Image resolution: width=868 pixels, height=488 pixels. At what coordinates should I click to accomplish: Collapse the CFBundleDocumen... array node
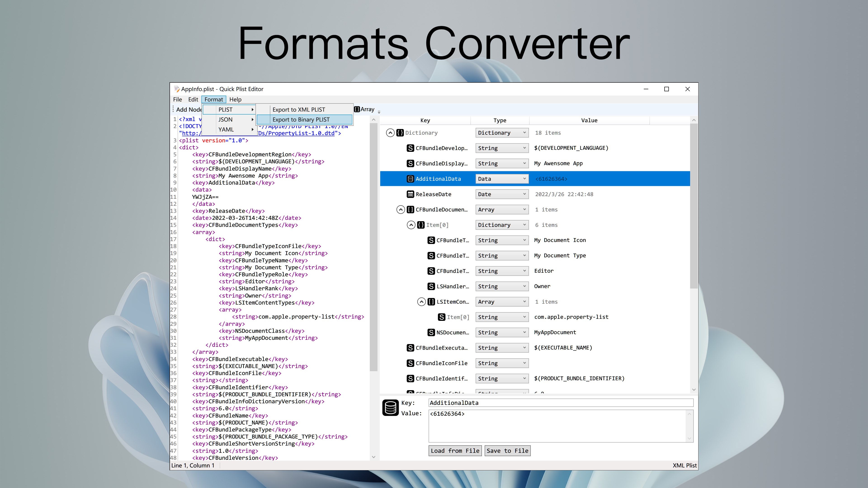click(400, 209)
